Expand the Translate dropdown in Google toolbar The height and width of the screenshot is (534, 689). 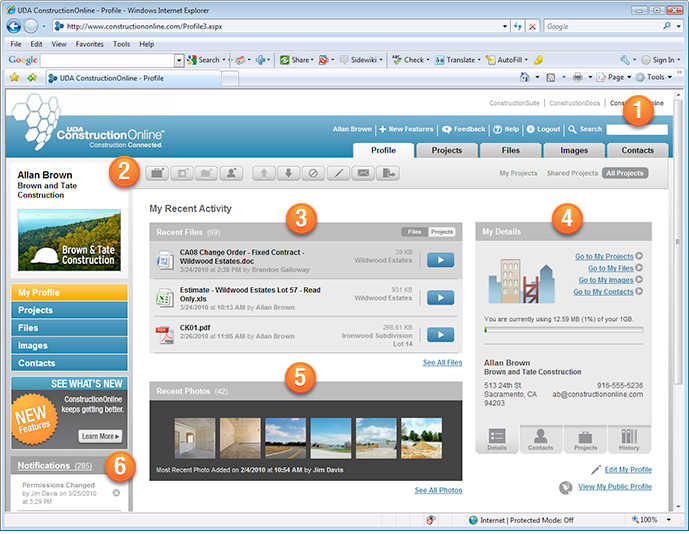479,60
